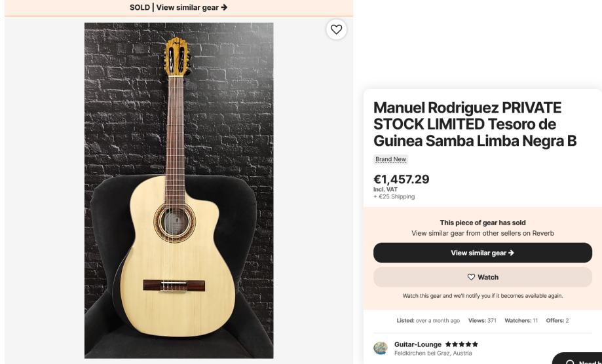Click the This piece of gear has sold notice

coord(482,223)
